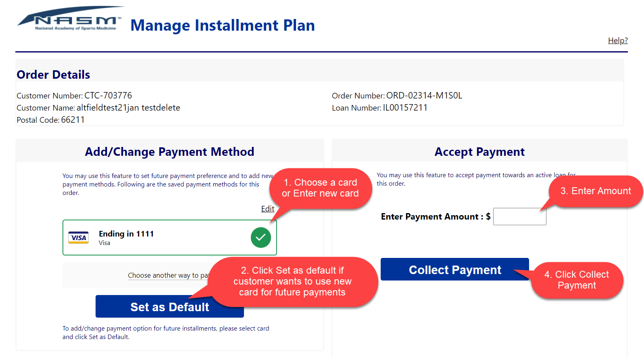Click the "2. Click Set as default" callout
This screenshot has width=644, height=358.
(x=292, y=281)
